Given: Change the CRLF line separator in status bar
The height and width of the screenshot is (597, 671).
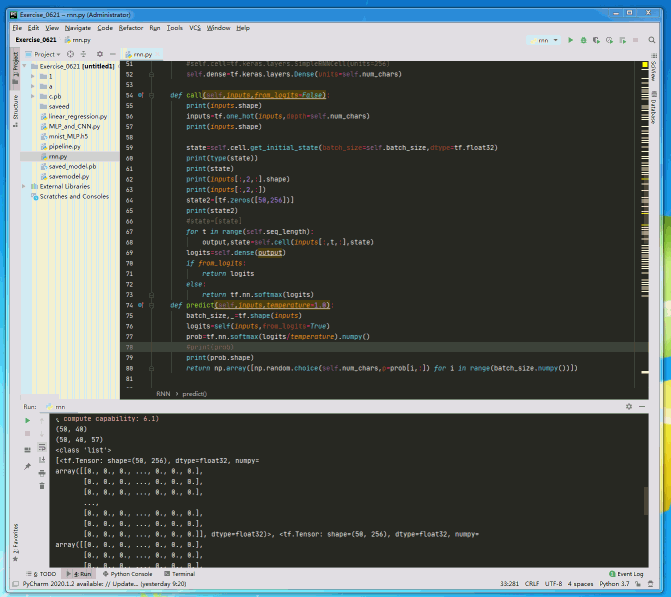Looking at the screenshot, I should tap(532, 584).
